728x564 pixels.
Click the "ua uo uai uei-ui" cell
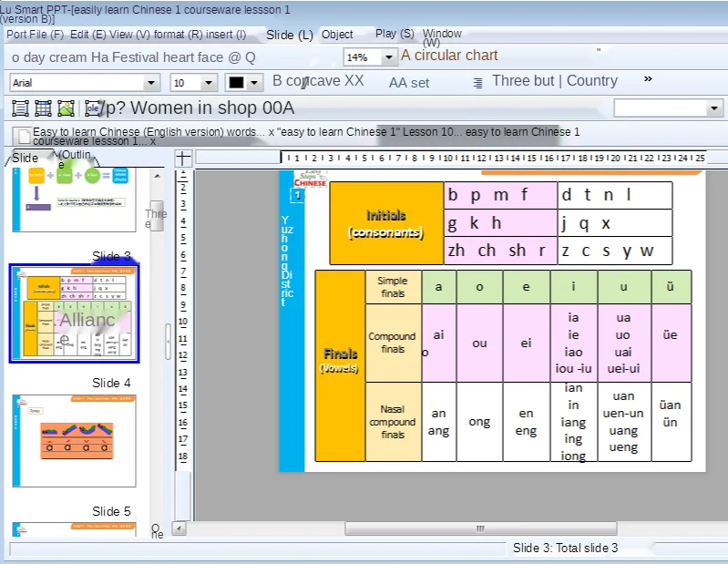click(624, 343)
